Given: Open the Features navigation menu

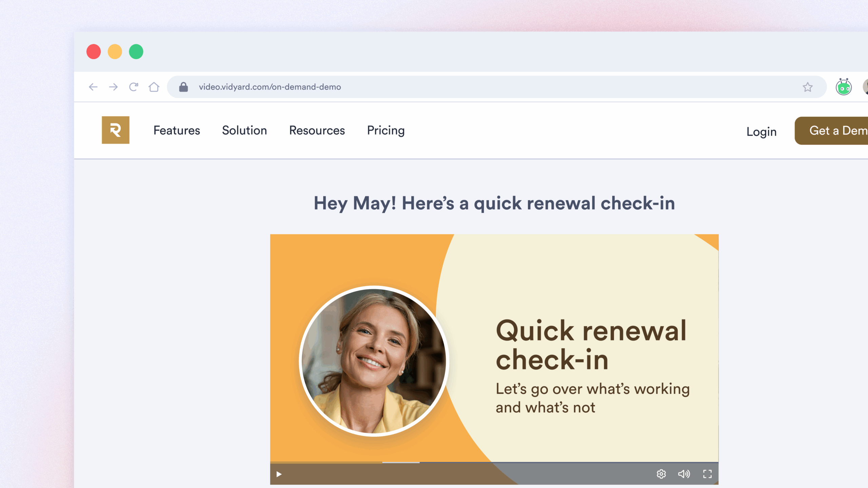Looking at the screenshot, I should point(177,131).
